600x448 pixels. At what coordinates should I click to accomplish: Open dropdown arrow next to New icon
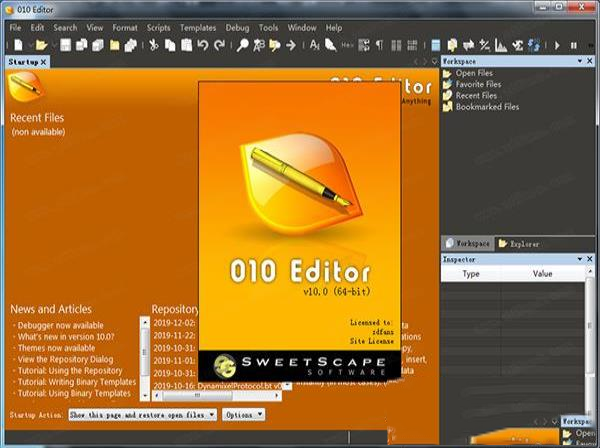tap(29, 46)
